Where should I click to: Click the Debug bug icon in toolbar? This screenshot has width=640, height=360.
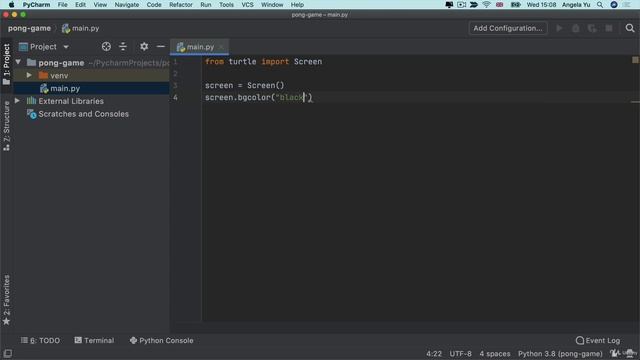tap(576, 28)
